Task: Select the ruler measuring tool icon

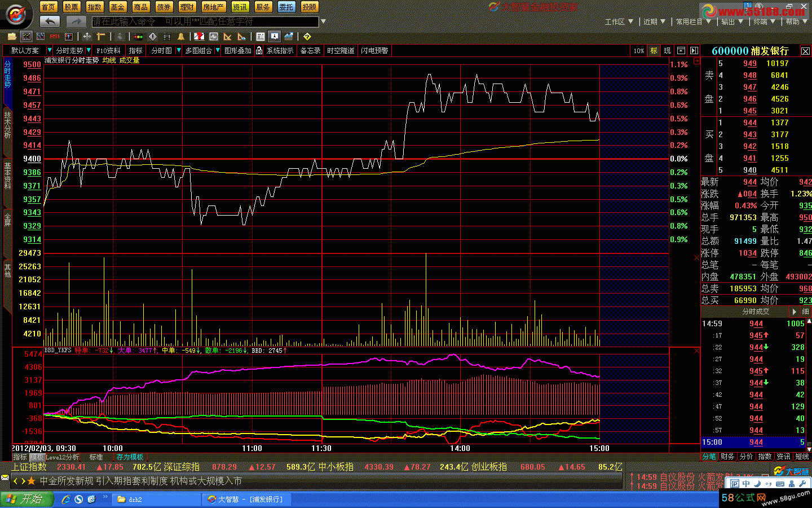Action: 101,37
